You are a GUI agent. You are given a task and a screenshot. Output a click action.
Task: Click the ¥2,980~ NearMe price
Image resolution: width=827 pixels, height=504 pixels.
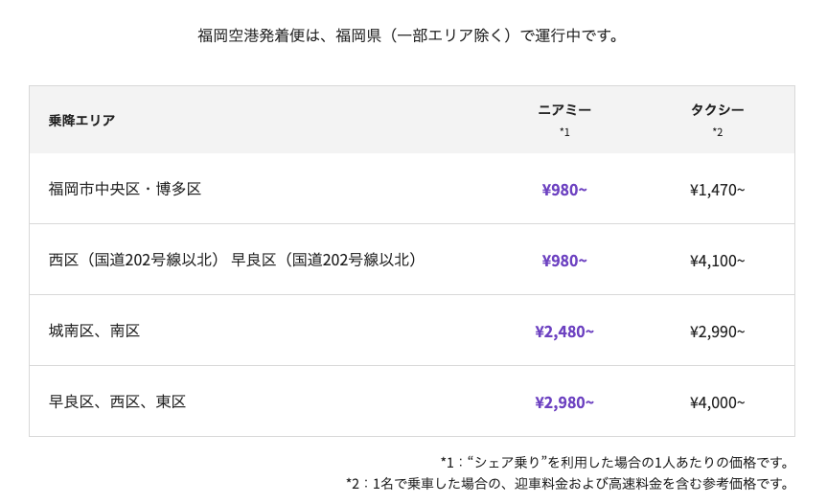tap(564, 402)
